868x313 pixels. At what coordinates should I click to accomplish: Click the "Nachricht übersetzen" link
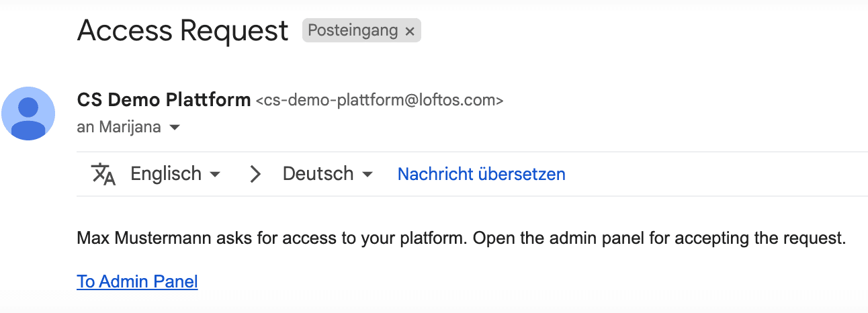481,174
